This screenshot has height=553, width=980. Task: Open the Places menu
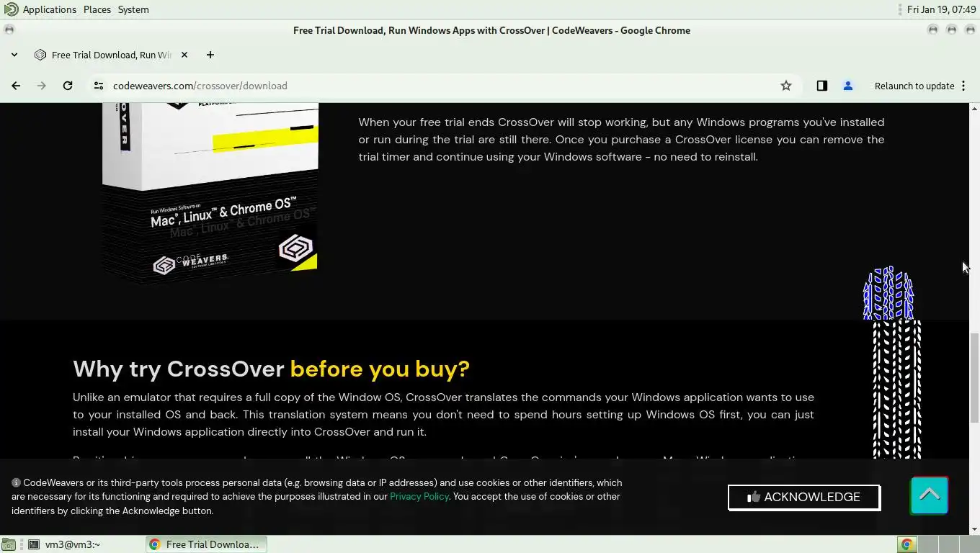[x=97, y=9]
